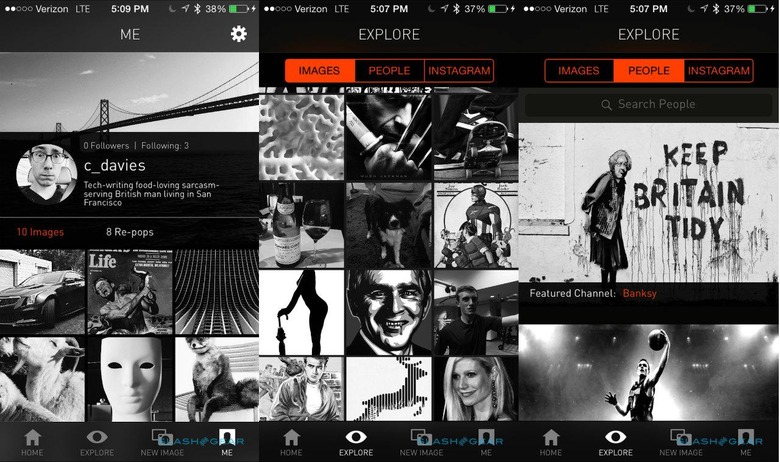This screenshot has width=780, height=462.
Task: Tap Me icon in left screen's bottom bar
Action: (227, 437)
